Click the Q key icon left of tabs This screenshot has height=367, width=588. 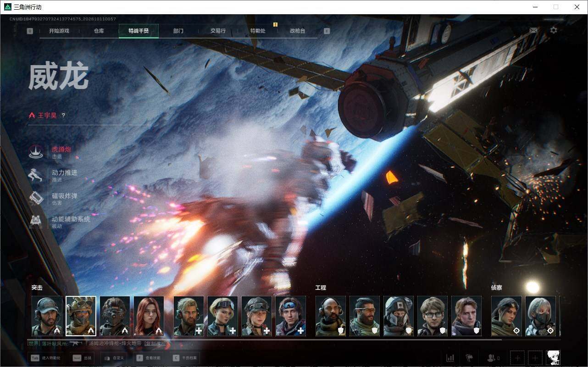pyautogui.click(x=30, y=31)
